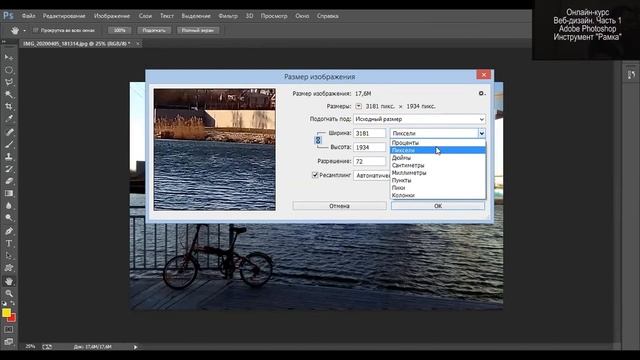Choose Колонки from units list
This screenshot has height=360, width=640.
[x=438, y=195]
